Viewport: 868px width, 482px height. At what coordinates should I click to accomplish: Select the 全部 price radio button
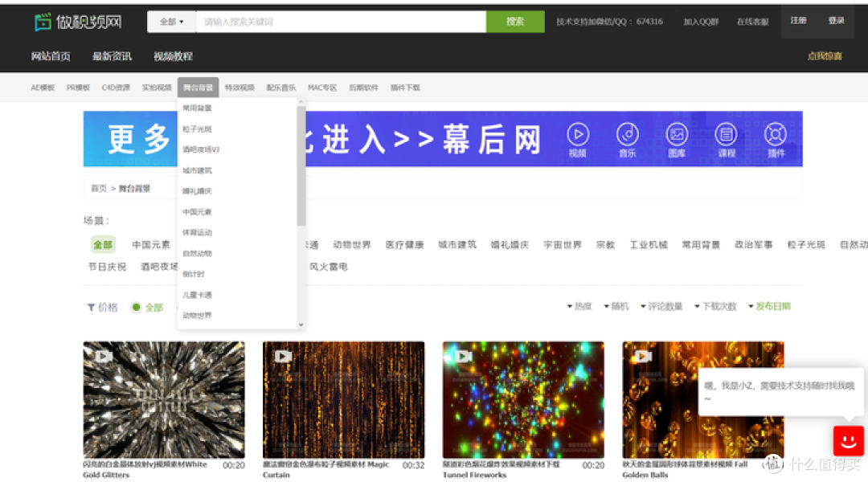click(x=136, y=307)
